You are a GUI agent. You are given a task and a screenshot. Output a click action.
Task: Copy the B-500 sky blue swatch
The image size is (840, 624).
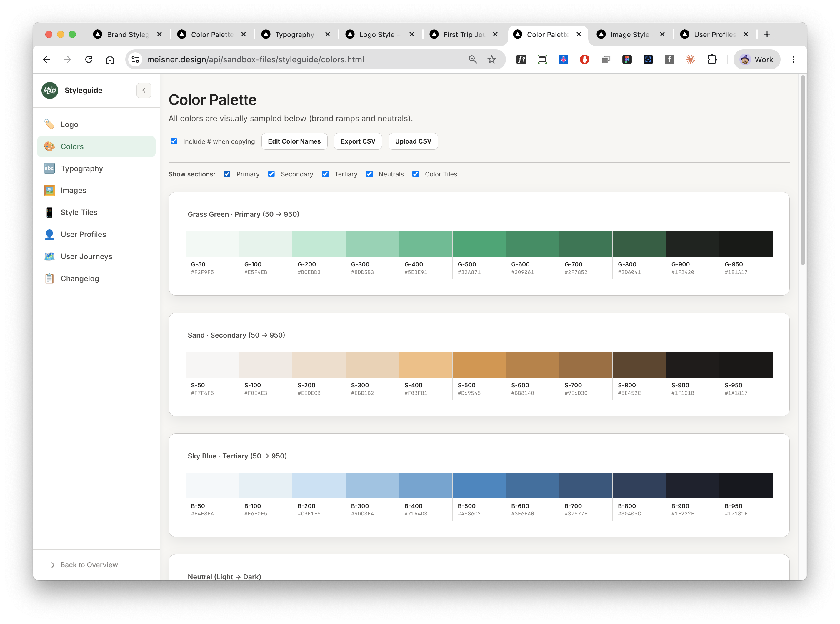coord(479,486)
